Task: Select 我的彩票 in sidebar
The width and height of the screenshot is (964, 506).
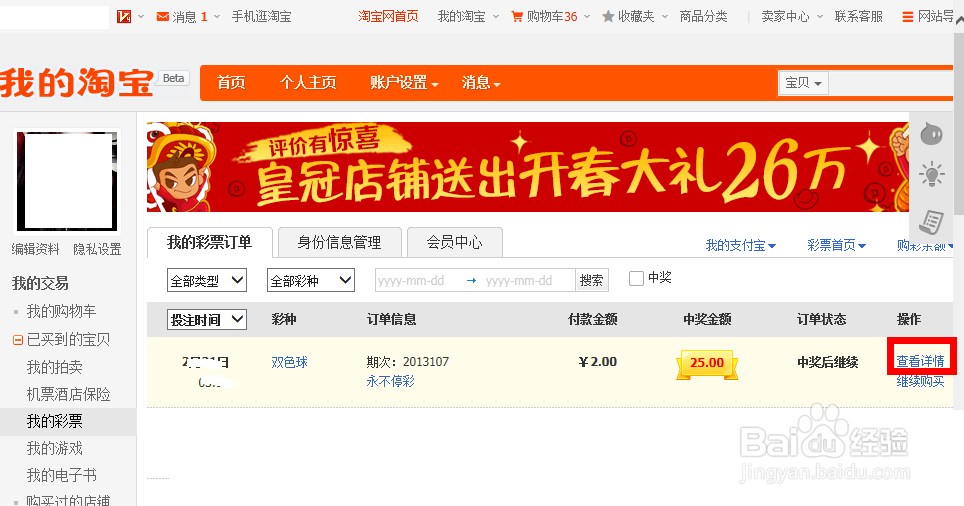Action: [x=68, y=421]
